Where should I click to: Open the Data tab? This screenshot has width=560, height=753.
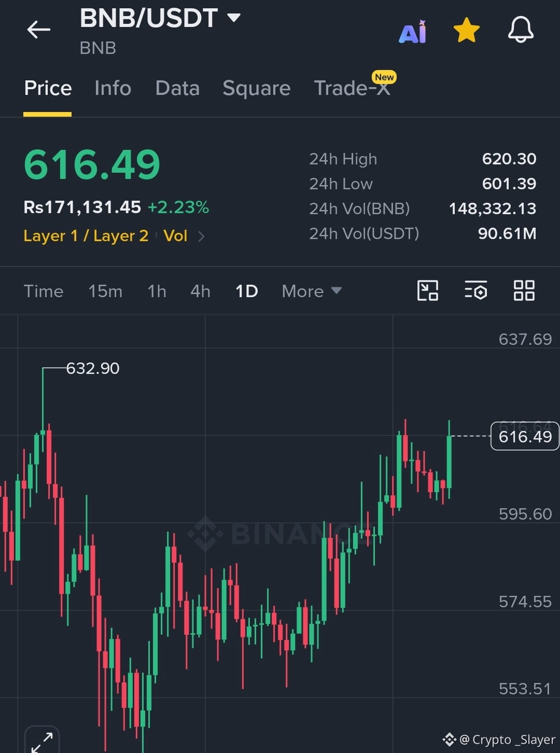[177, 88]
